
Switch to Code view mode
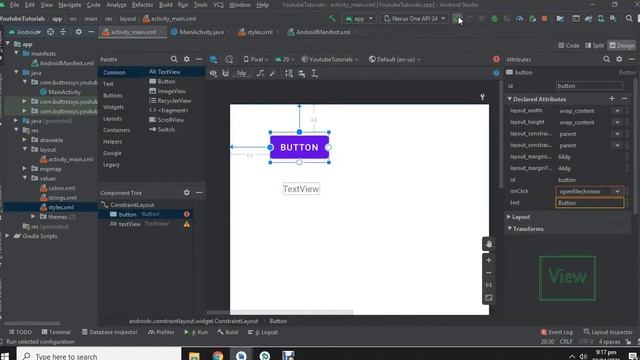[569, 45]
